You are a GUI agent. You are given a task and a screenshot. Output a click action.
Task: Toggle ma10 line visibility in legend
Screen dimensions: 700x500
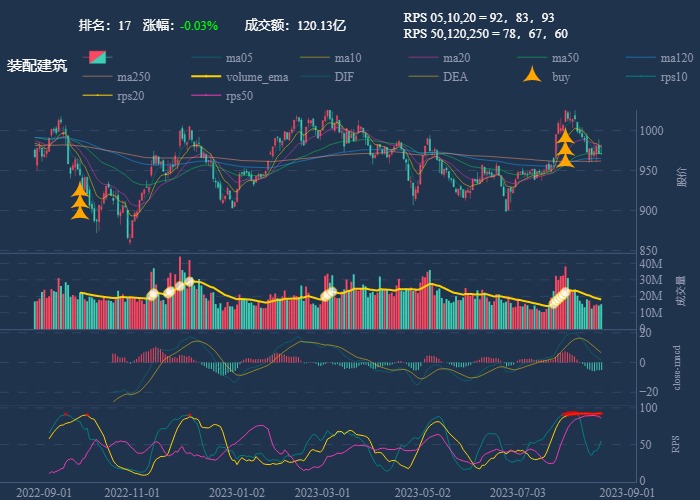click(349, 58)
